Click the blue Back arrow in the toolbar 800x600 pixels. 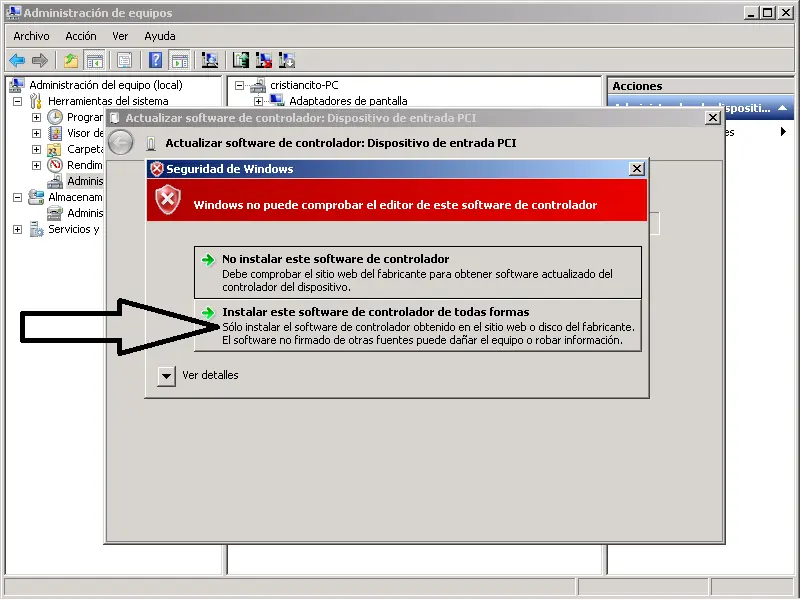17,61
